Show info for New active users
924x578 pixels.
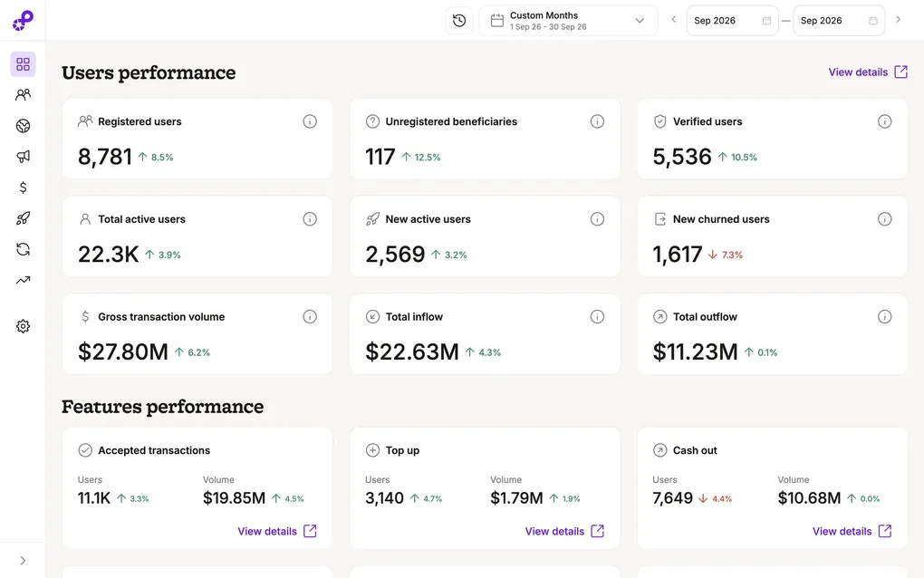click(597, 219)
